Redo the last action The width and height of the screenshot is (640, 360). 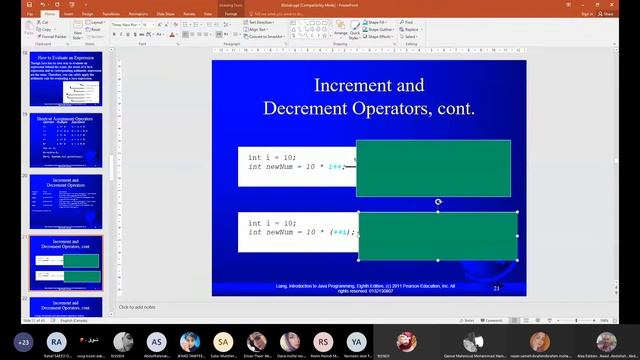57,4
